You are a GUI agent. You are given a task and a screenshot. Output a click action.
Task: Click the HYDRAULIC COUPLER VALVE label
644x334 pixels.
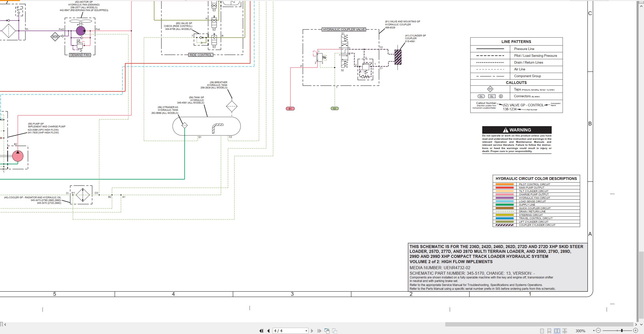click(x=344, y=29)
